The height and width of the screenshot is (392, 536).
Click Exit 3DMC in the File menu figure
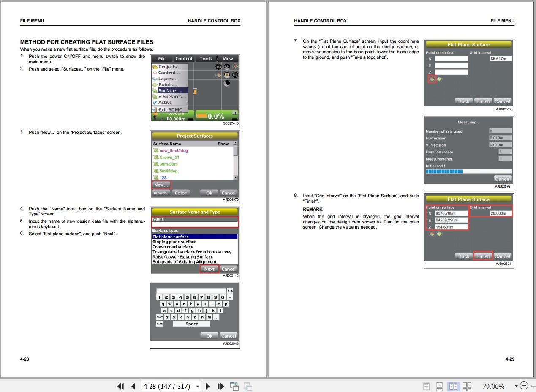tap(169, 109)
